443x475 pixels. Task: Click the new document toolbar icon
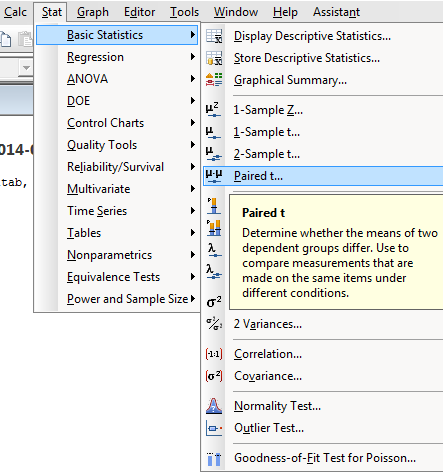coord(6,39)
